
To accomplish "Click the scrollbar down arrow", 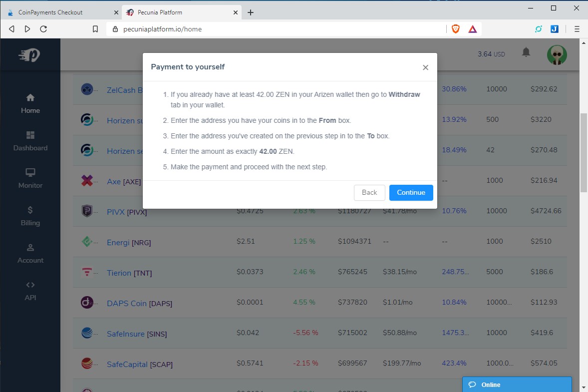I will coord(584,387).
